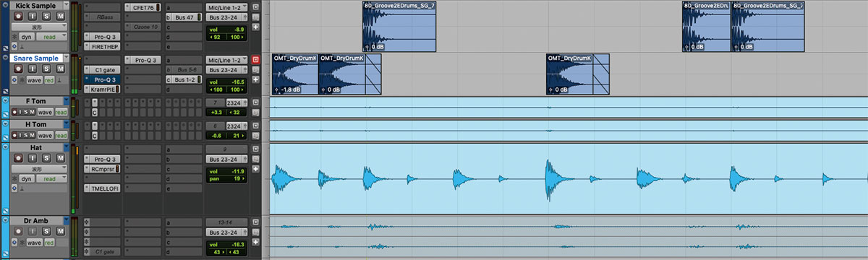Solo the Hat track

pyautogui.click(x=46, y=158)
